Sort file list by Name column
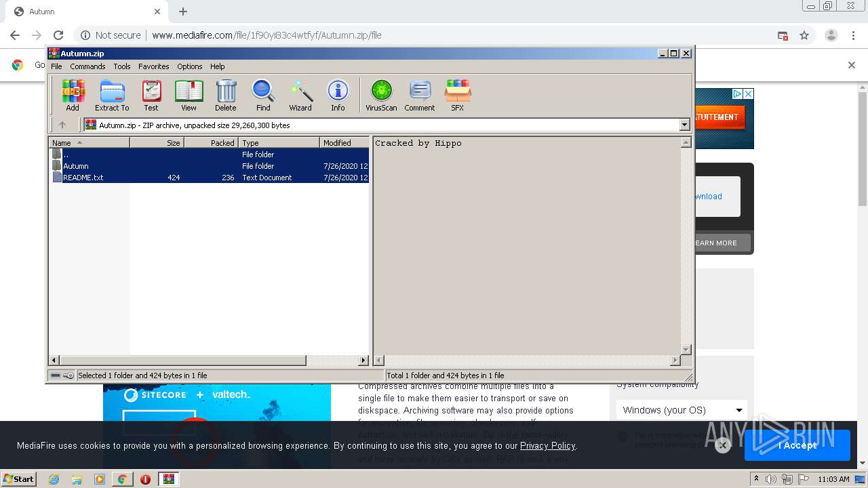Viewport: 868px width, 488px height. (x=89, y=142)
